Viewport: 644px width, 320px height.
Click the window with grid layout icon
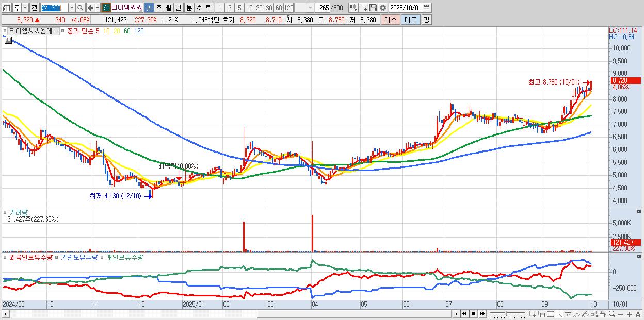533,314
